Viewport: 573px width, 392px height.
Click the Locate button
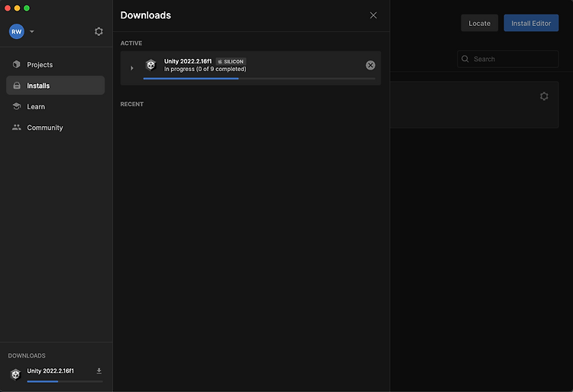479,23
